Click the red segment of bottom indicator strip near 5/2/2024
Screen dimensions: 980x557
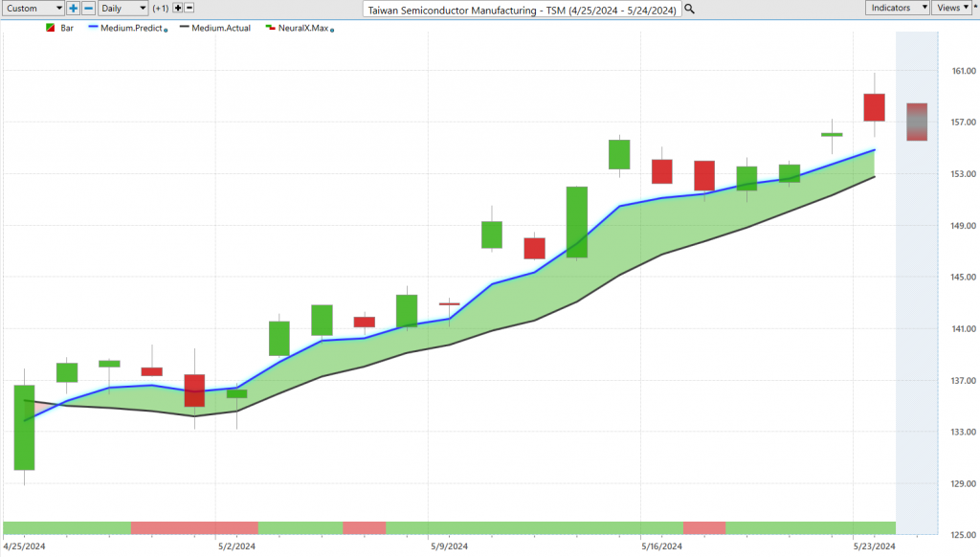194,527
